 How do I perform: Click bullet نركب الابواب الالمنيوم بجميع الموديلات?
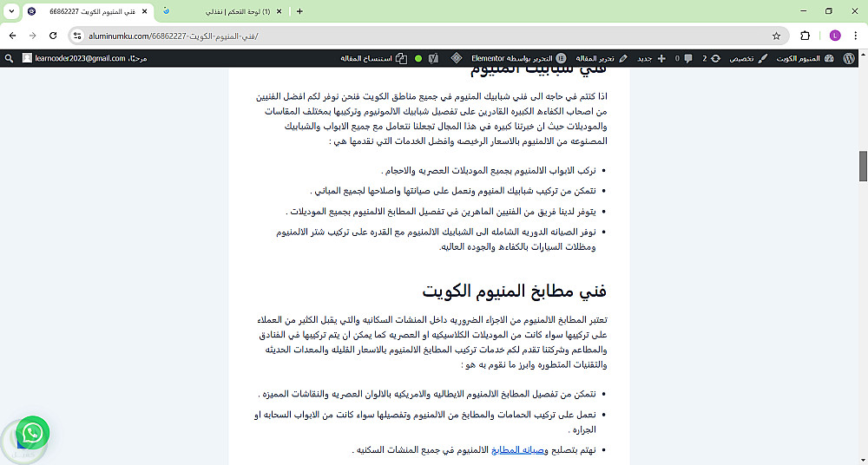(488, 171)
